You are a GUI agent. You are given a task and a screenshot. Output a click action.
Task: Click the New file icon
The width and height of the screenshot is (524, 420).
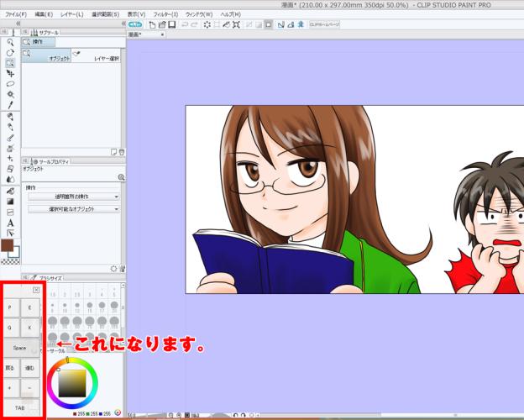click(x=152, y=24)
